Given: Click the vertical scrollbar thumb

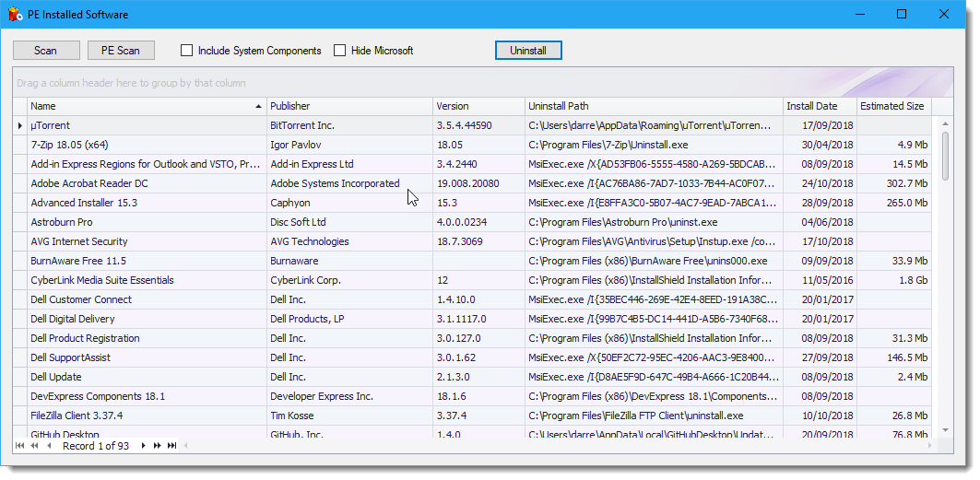Looking at the screenshot, I should click(945, 154).
